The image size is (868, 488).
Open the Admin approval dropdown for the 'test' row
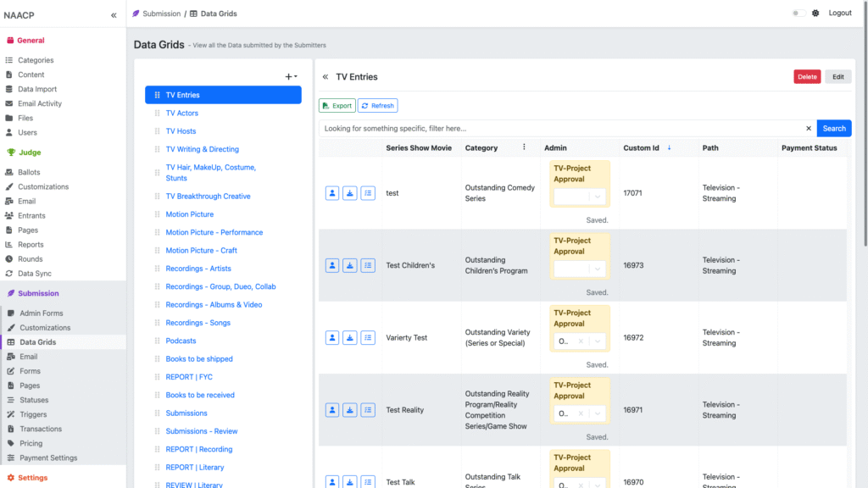[x=580, y=197]
